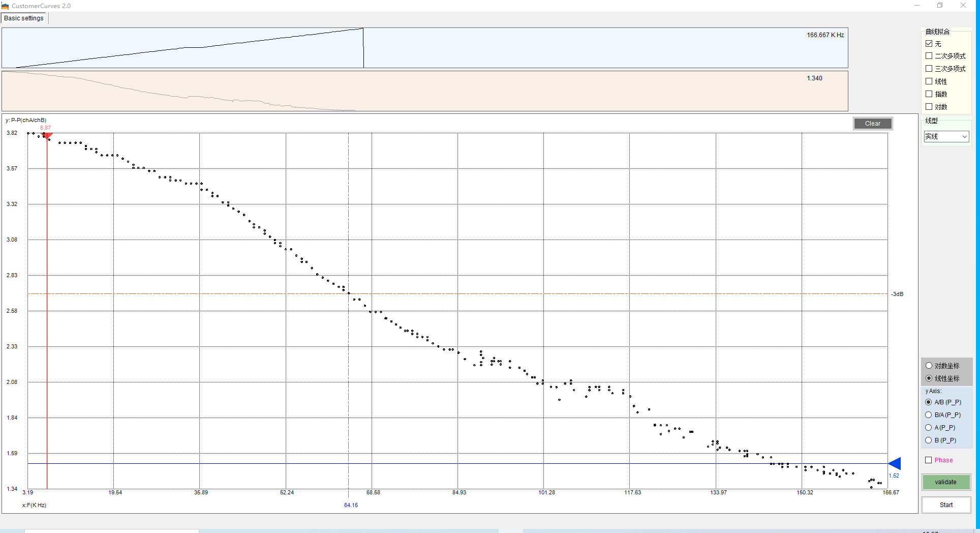Viewport: 980px width, 533px height.
Task: Tick the 指数 fitting checkbox
Action: click(929, 94)
